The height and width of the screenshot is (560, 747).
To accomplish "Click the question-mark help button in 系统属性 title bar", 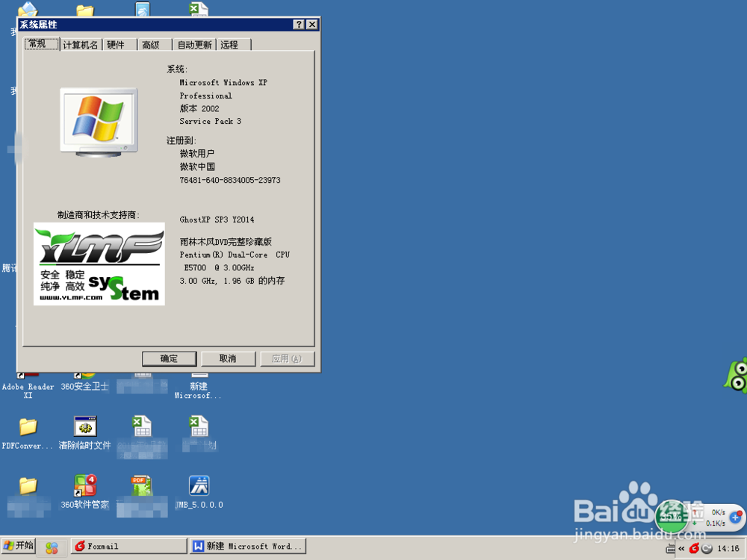I will click(x=299, y=25).
